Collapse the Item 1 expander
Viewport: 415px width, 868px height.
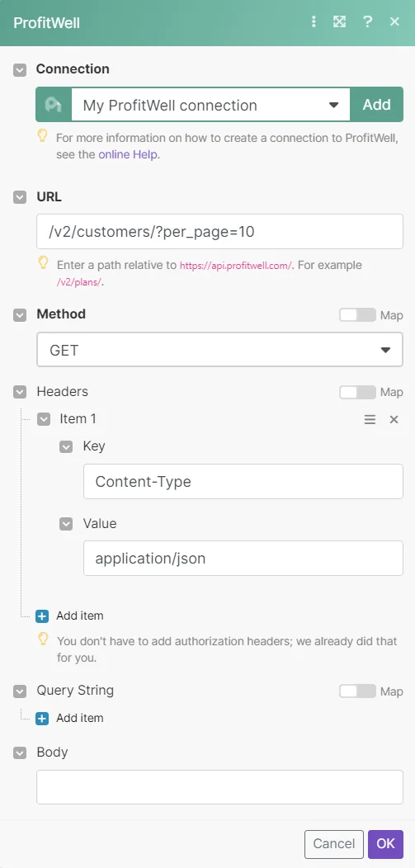(x=44, y=420)
